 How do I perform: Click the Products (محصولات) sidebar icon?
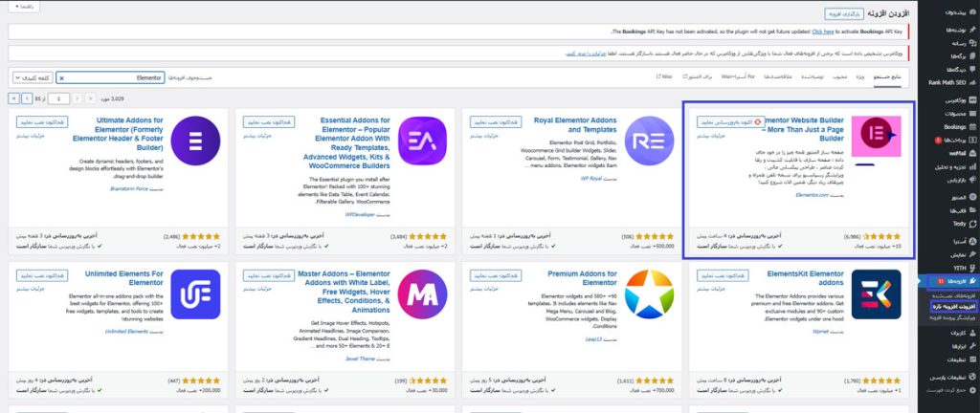pyautogui.click(x=973, y=113)
